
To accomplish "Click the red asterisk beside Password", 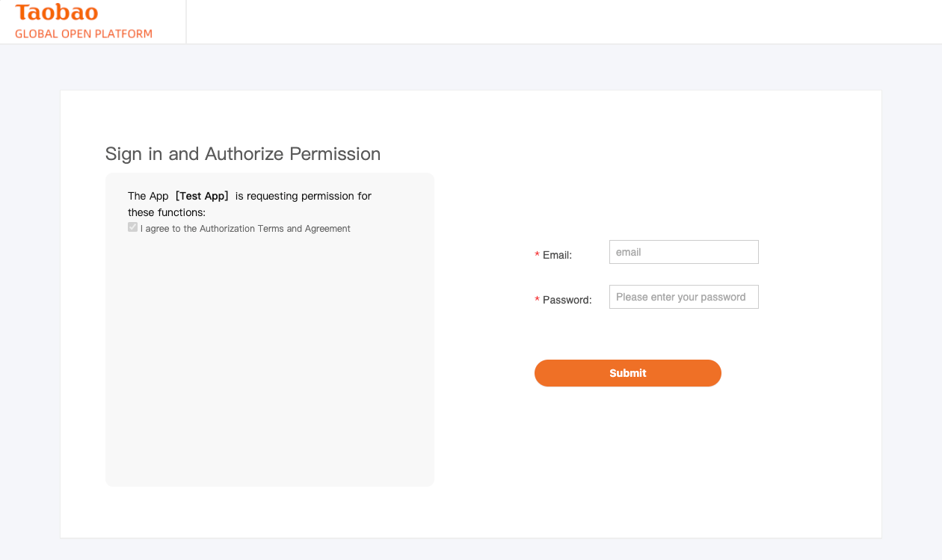I will [537, 301].
